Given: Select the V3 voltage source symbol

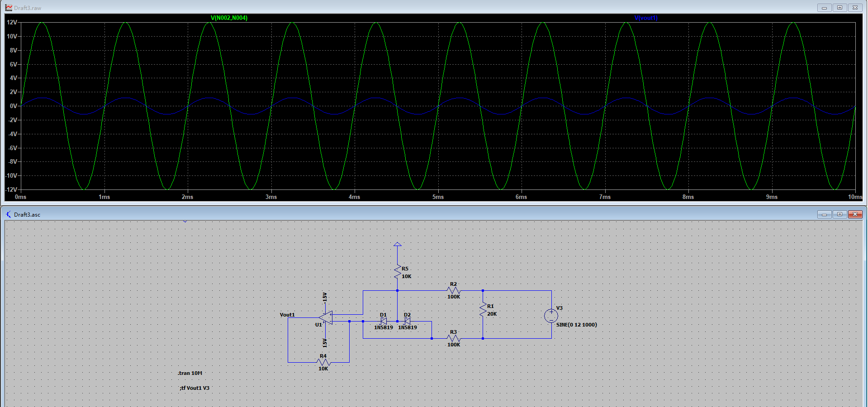Looking at the screenshot, I should coord(551,316).
